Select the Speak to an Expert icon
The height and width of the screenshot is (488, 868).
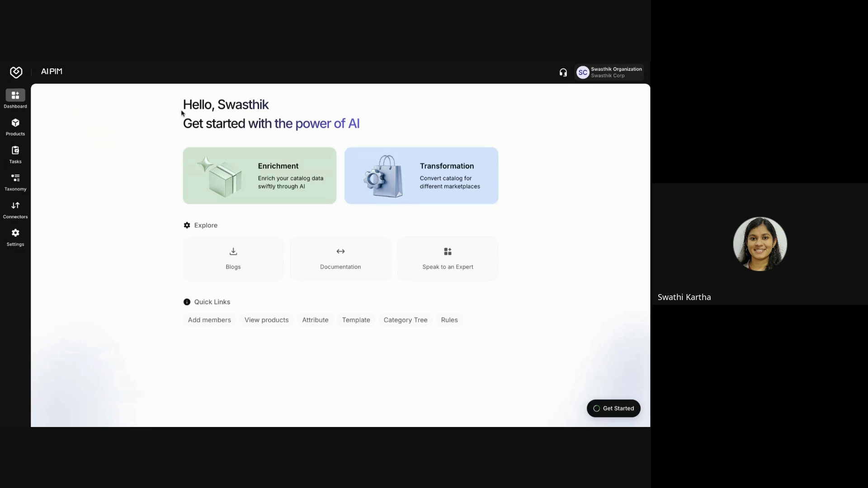(447, 251)
